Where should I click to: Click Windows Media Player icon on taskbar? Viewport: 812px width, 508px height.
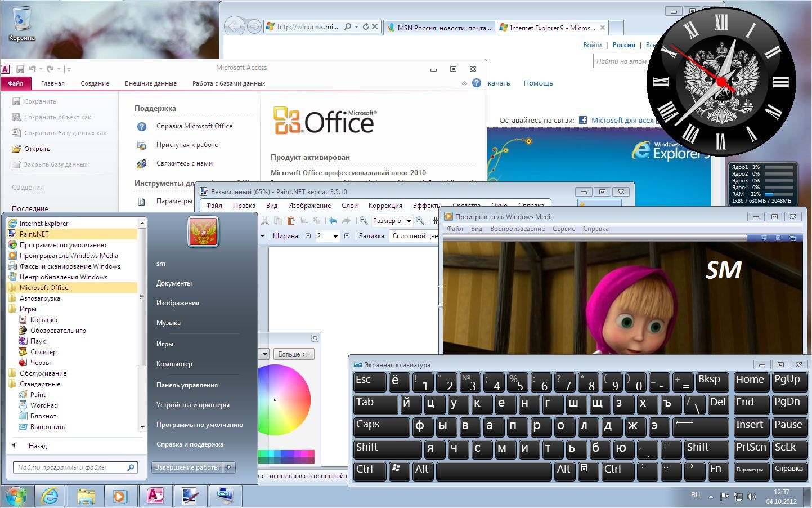point(120,496)
